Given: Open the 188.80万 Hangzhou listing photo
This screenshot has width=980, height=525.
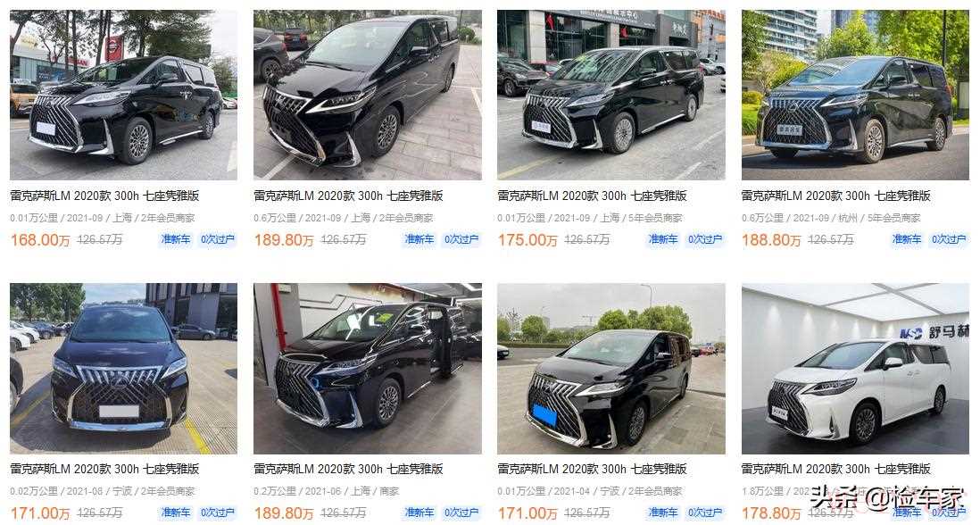Looking at the screenshot, I should (855, 95).
